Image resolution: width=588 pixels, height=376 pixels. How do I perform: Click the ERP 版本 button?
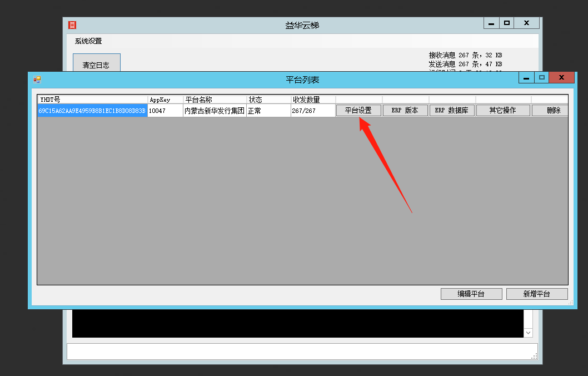[x=405, y=111]
